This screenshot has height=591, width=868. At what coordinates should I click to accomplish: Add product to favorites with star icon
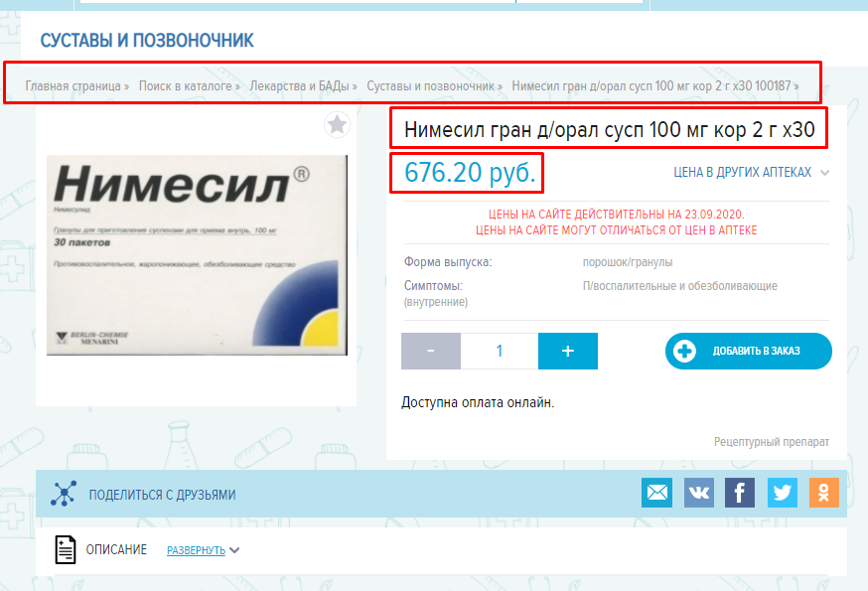(337, 124)
